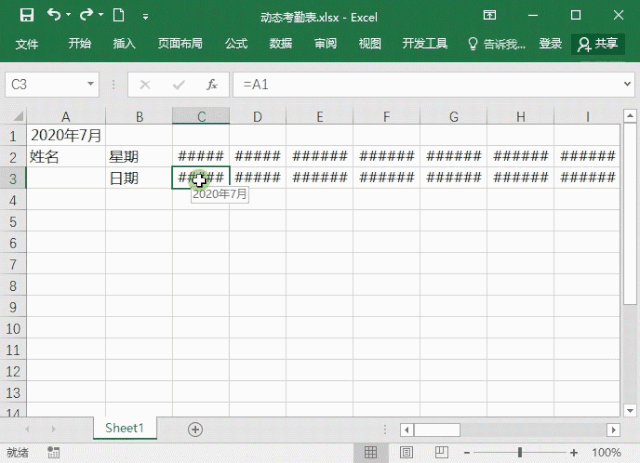Screen dimensions: 640x463
Task: Select cell D2 showing hash marks
Action: pyautogui.click(x=258, y=156)
